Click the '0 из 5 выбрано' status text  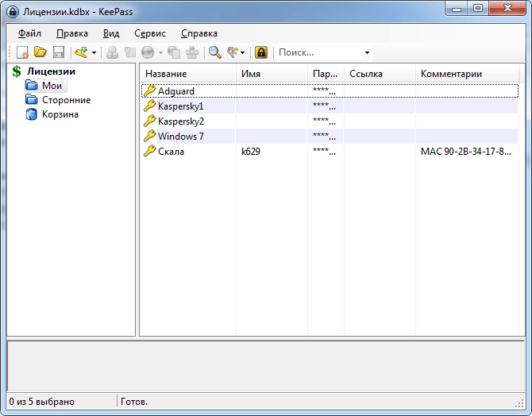pyautogui.click(x=42, y=402)
